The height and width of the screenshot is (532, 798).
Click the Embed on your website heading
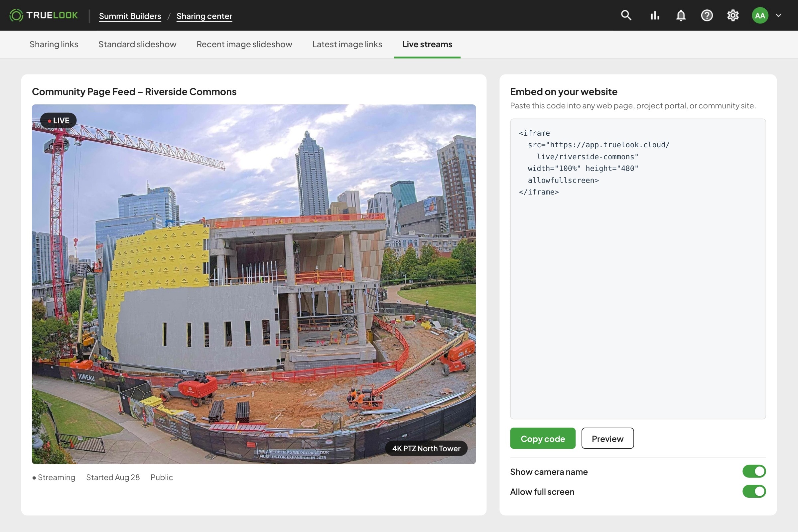pos(564,92)
